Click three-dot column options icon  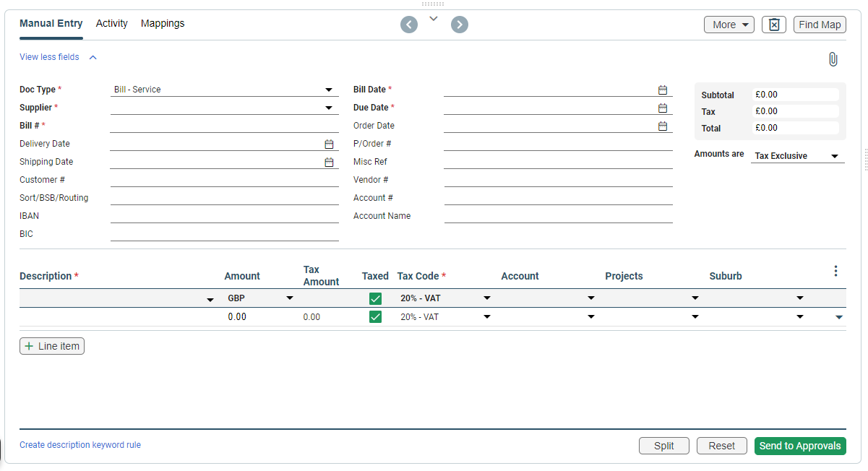[835, 271]
